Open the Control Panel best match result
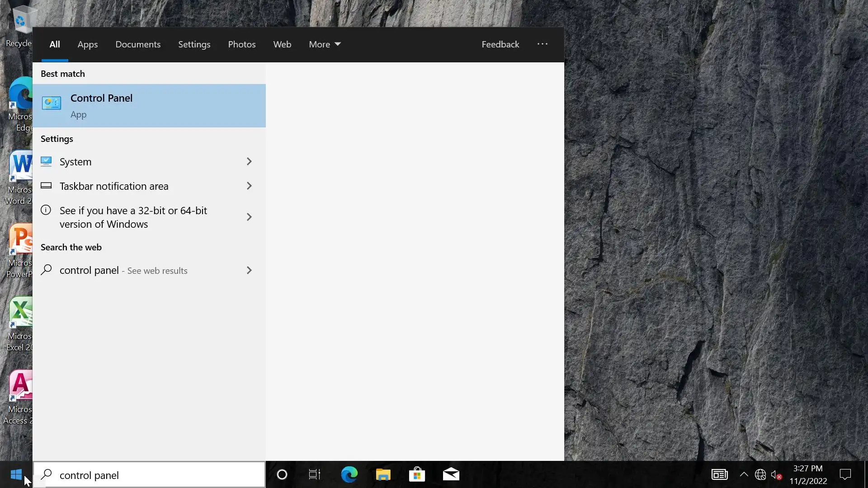 (x=148, y=106)
